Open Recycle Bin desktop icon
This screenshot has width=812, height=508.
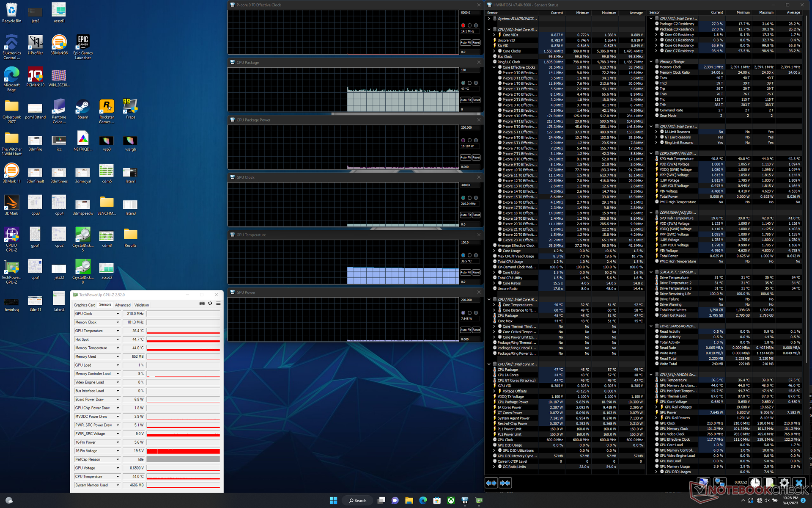[12, 13]
